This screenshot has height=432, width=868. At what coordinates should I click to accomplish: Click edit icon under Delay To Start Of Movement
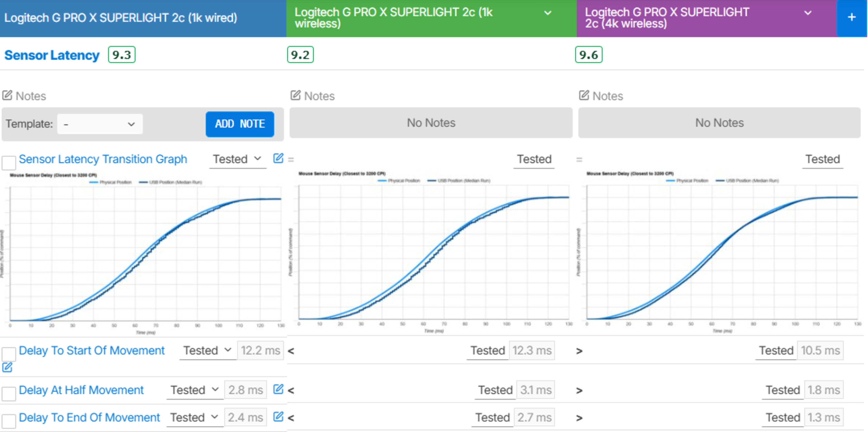tap(7, 367)
